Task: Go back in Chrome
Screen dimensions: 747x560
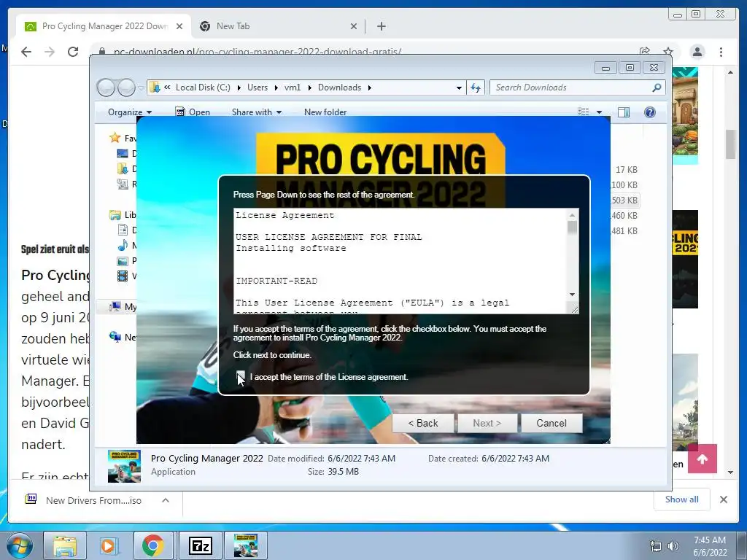Action: click(26, 52)
